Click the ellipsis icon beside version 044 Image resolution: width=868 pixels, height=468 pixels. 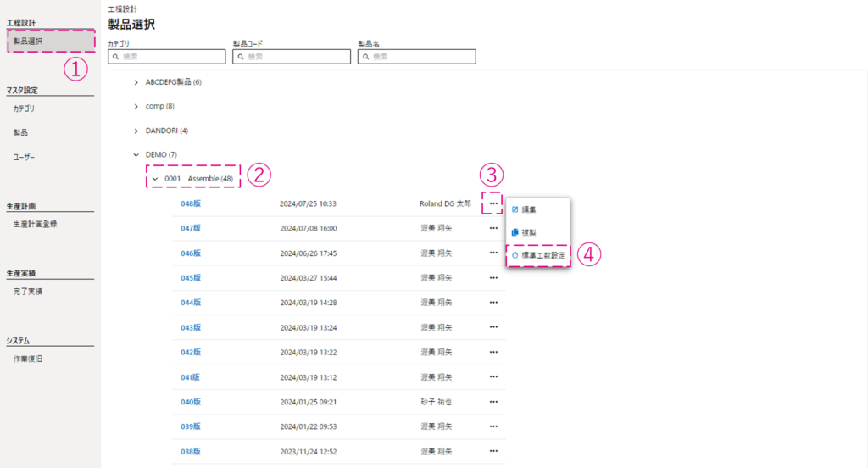[x=492, y=303]
